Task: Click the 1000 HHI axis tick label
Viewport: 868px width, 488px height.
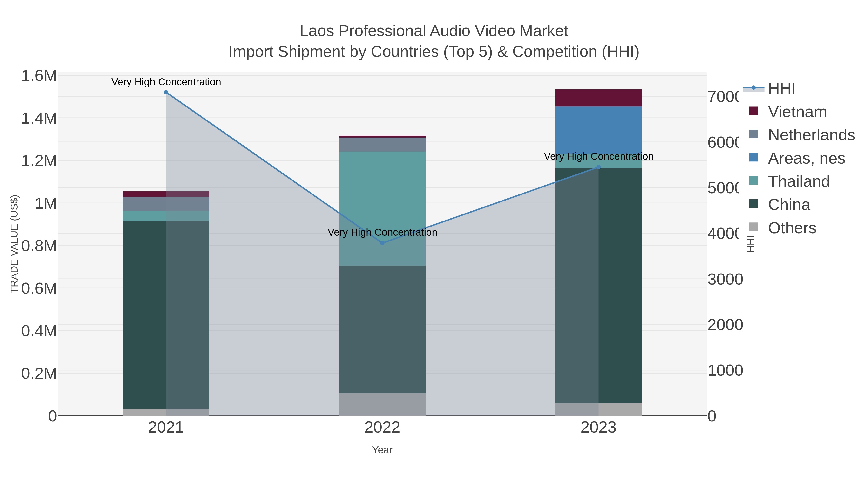Action: pyautogui.click(x=725, y=370)
